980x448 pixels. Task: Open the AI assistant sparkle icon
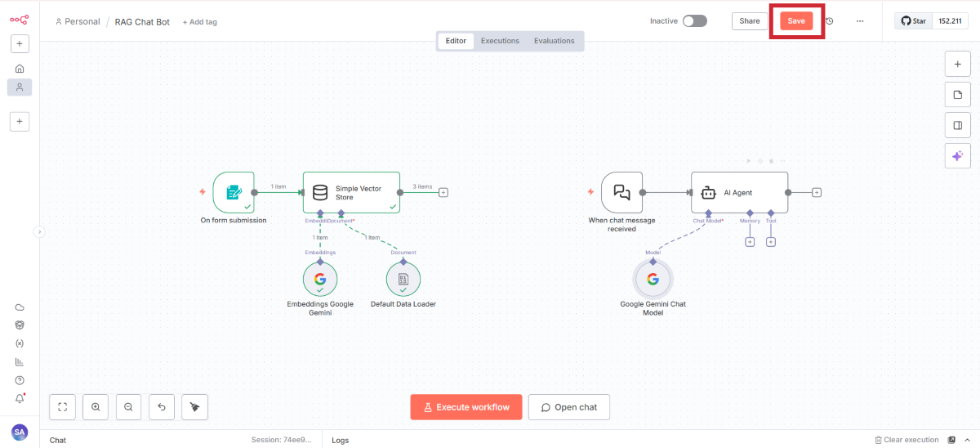(957, 155)
